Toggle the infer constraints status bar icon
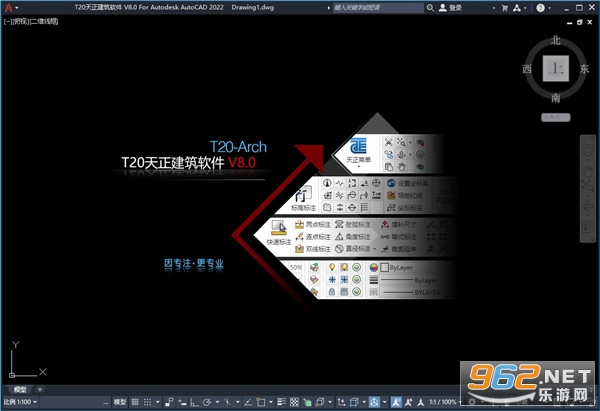The image size is (600, 411). coord(169,402)
